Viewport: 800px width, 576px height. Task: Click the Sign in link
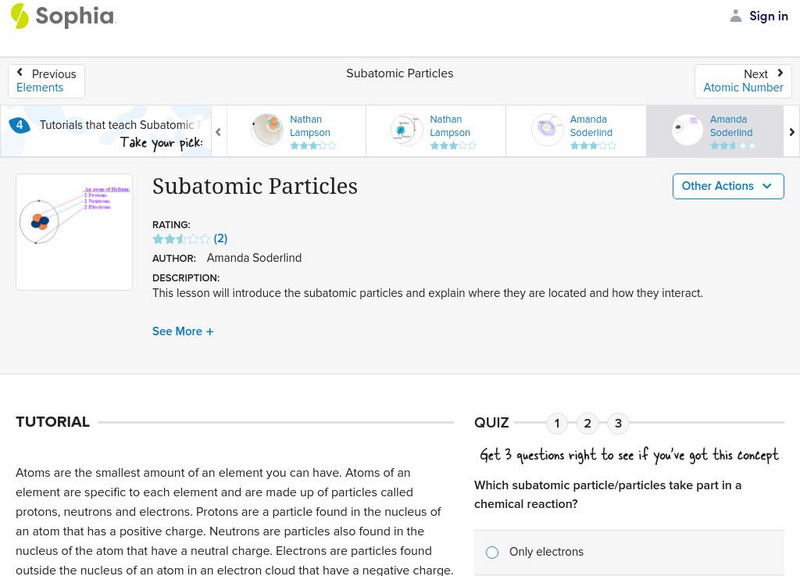[x=768, y=16]
